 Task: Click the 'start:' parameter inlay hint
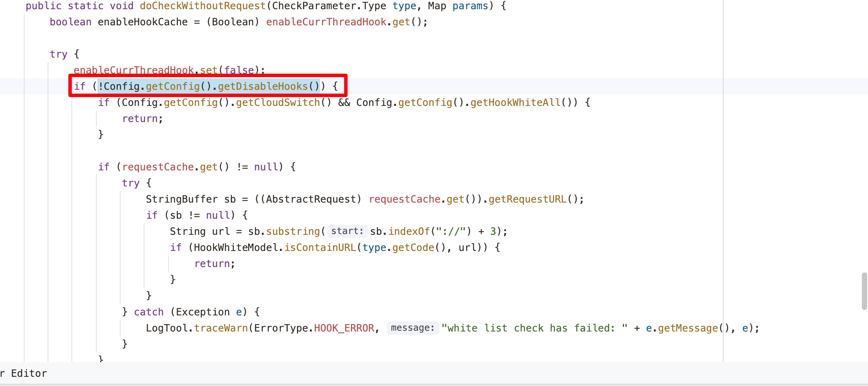coord(347,231)
